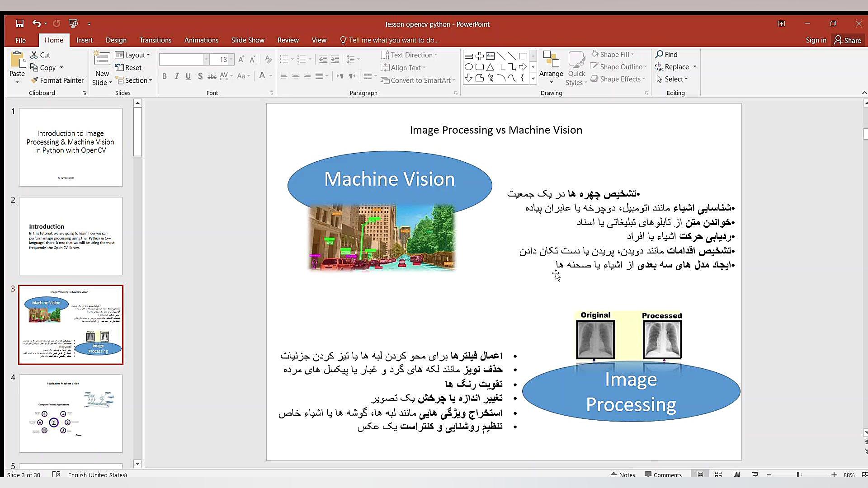Insert a New Slide
Viewport: 868px width, 488px height.
[102, 69]
